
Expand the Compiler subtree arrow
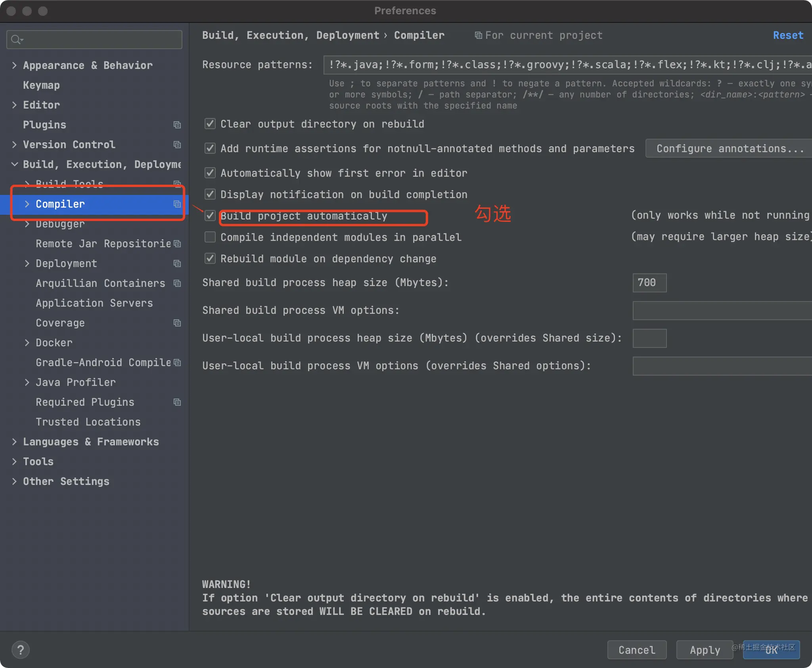(27, 204)
